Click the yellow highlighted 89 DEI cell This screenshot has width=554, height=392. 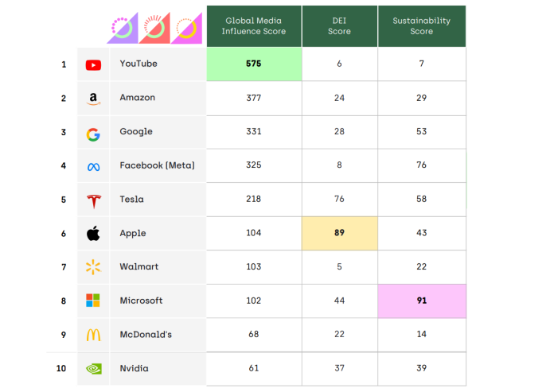pyautogui.click(x=339, y=233)
